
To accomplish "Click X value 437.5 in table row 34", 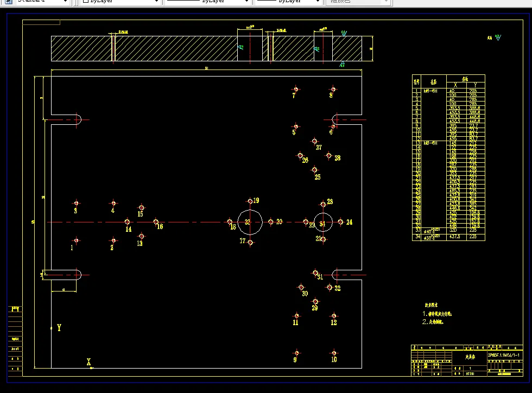I will tap(455, 237).
